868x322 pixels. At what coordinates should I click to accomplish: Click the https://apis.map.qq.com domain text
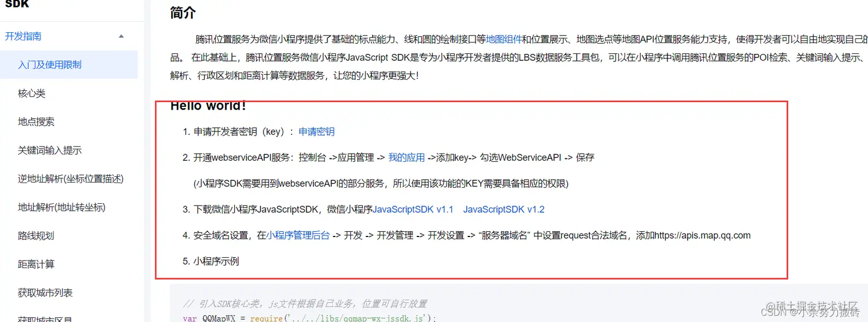pyautogui.click(x=703, y=235)
